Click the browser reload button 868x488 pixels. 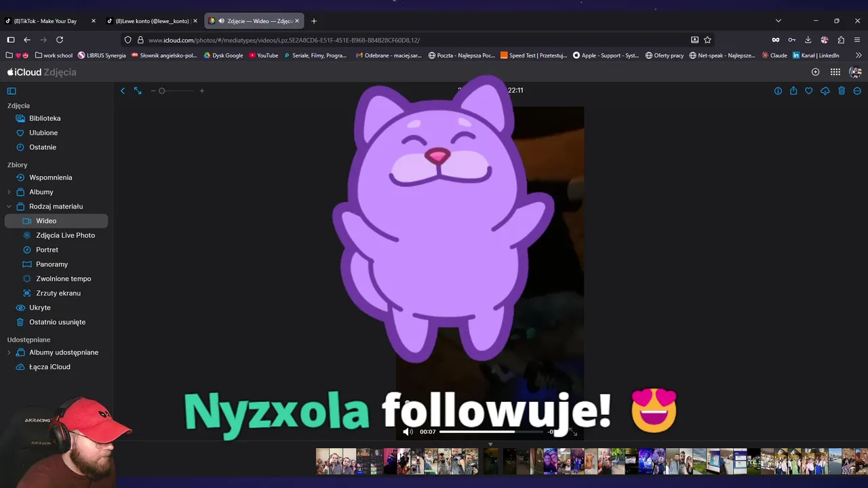tap(60, 40)
